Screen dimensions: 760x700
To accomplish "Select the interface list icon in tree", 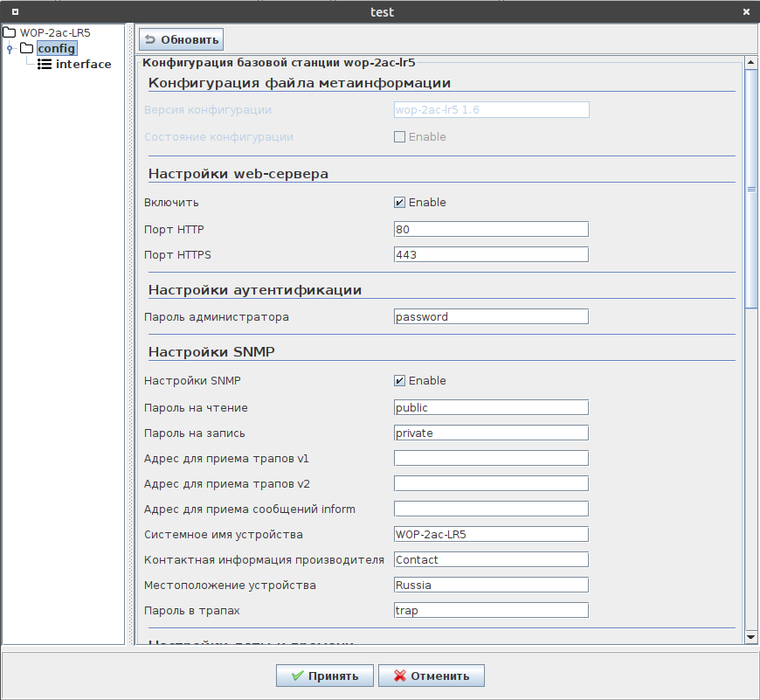I will tap(45, 64).
